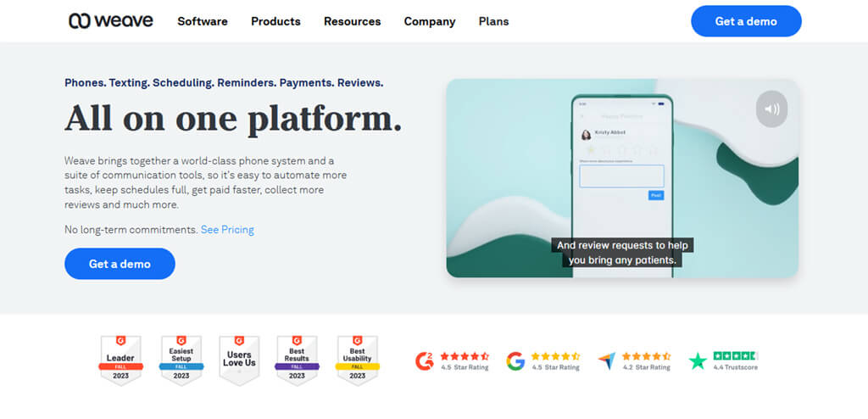Open the See Pricing link

pos(227,230)
